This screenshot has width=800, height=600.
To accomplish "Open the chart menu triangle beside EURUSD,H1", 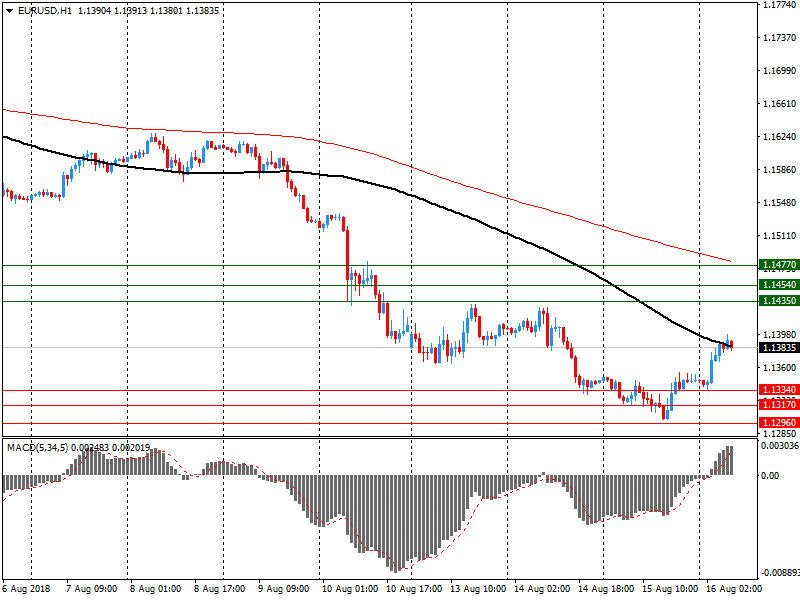I will 10,11.
